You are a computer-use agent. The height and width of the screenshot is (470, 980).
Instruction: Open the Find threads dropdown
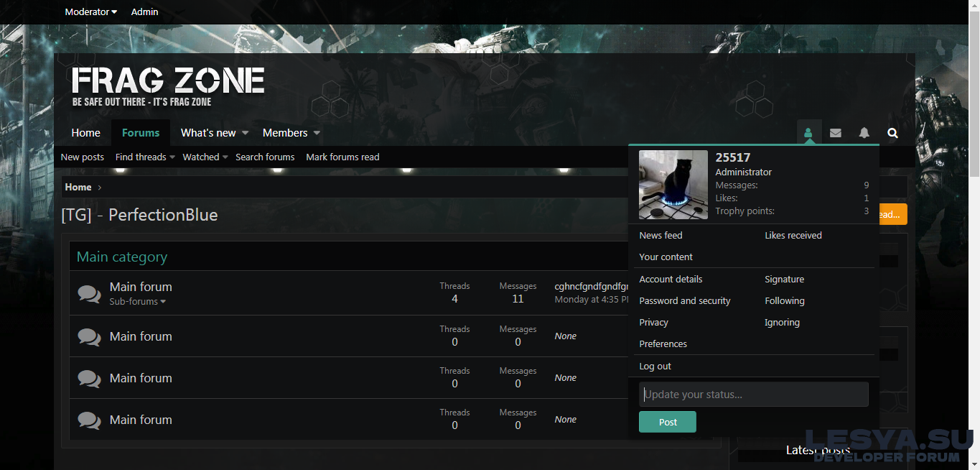[145, 157]
